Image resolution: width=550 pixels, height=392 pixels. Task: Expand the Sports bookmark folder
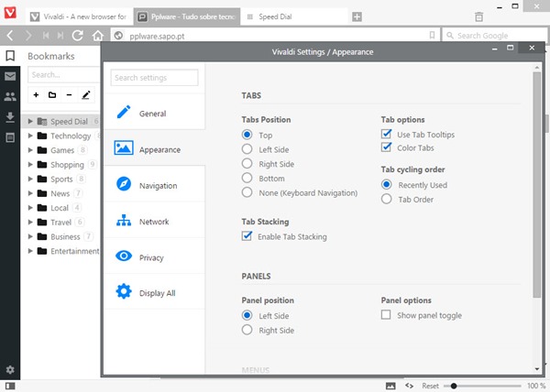point(30,179)
